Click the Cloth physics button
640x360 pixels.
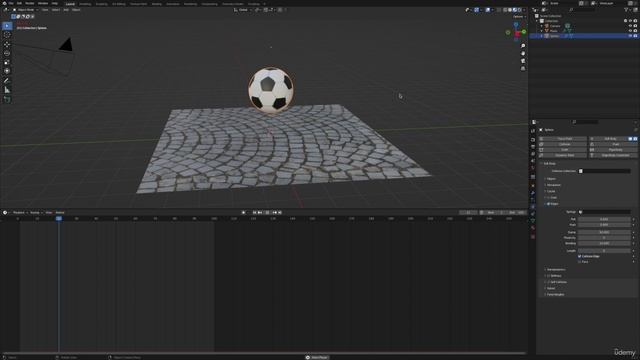pyautogui.click(x=563, y=150)
